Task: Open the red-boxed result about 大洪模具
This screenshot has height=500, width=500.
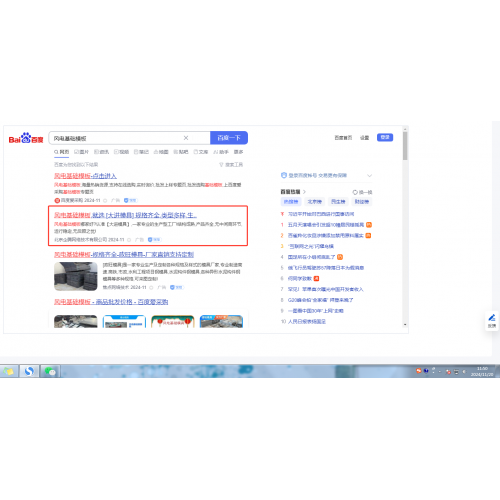Action: [x=125, y=215]
